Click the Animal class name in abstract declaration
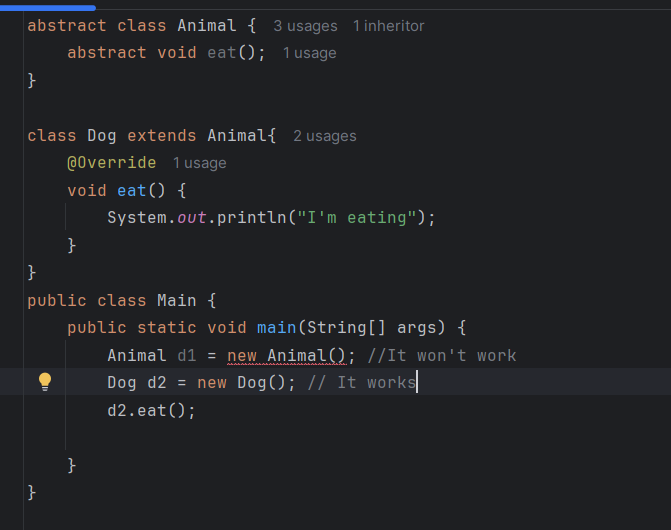 pos(207,26)
